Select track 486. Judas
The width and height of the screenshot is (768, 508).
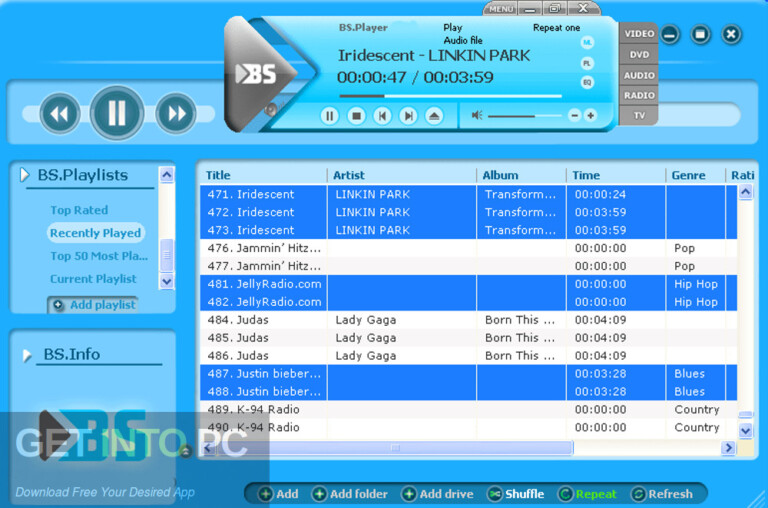point(468,356)
